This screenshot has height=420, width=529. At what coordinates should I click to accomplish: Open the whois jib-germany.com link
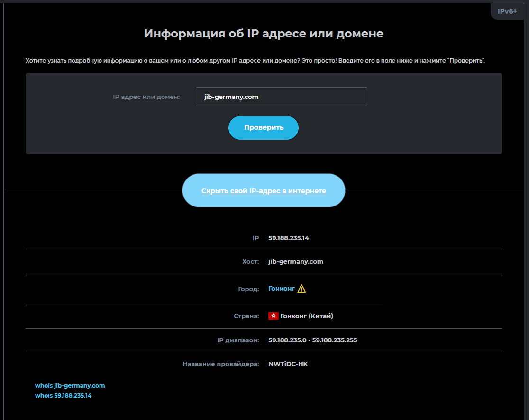[70, 385]
